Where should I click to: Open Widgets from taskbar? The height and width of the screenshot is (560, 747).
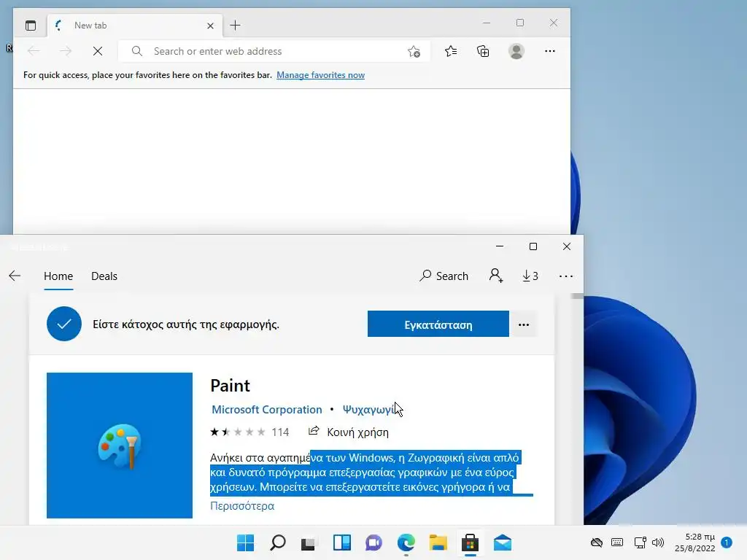(341, 542)
